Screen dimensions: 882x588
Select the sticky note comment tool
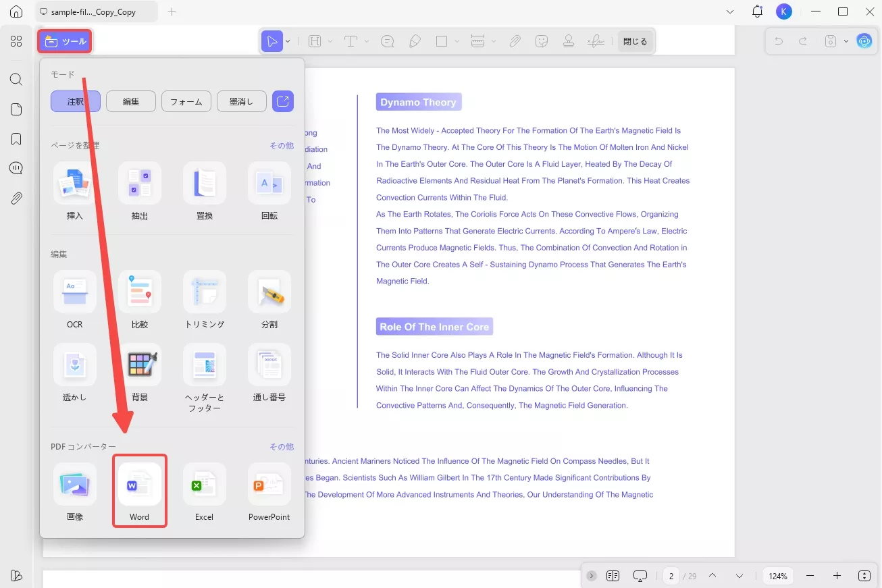coord(388,41)
